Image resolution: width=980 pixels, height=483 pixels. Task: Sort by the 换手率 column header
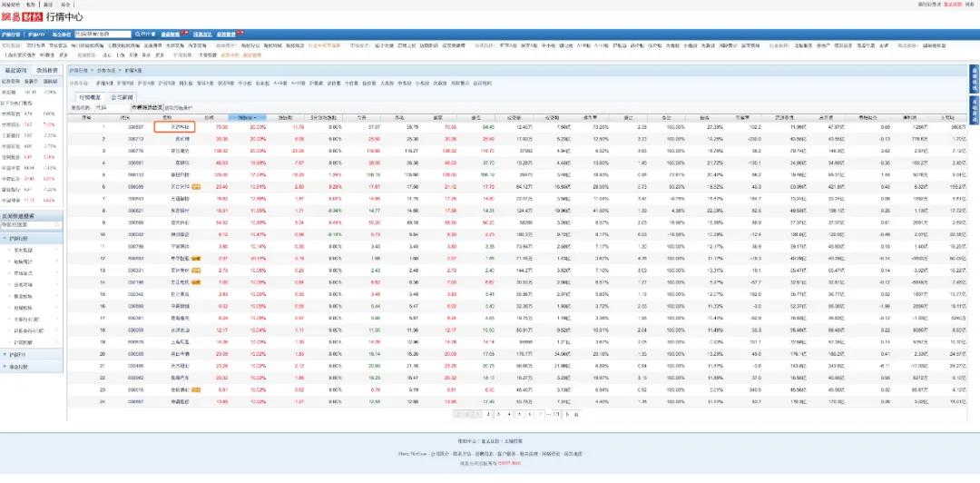point(590,117)
